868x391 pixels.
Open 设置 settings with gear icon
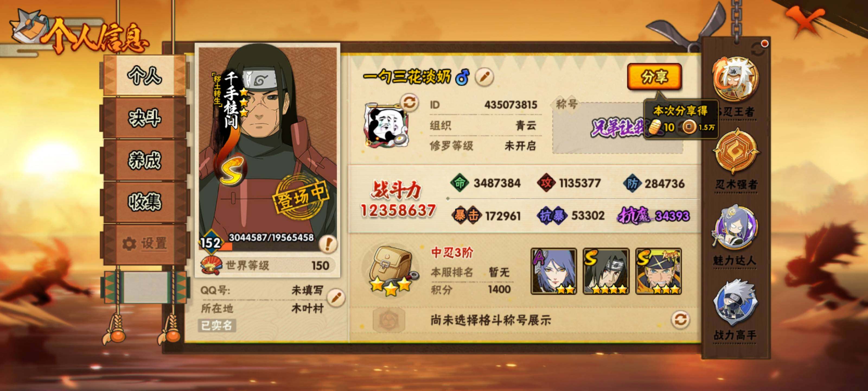145,243
